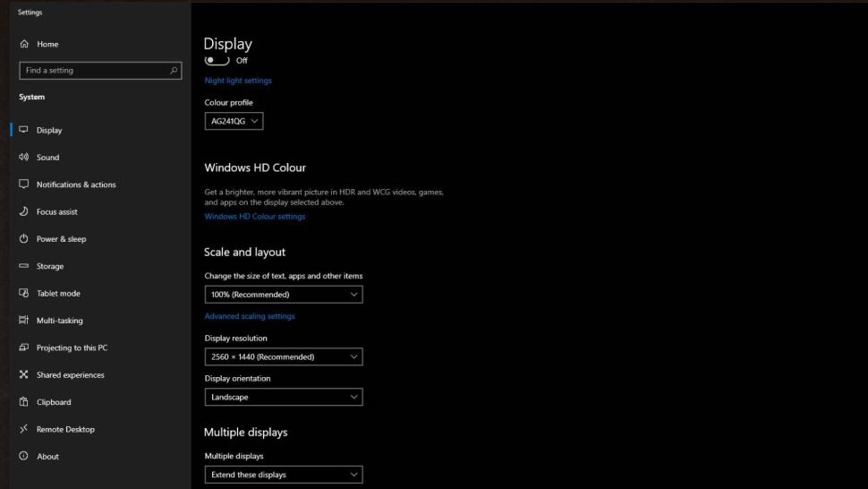This screenshot has width=868, height=489.
Task: Open Windows HD Colour settings link
Action: [254, 217]
